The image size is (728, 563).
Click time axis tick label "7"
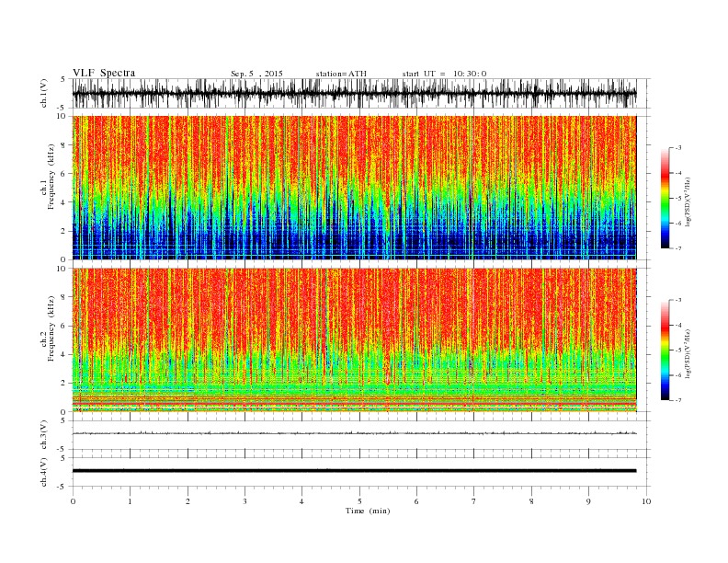pos(473,501)
